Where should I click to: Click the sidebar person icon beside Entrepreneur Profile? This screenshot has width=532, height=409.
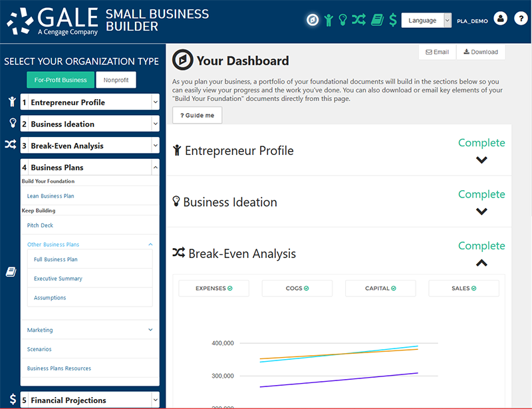pyautogui.click(x=12, y=102)
